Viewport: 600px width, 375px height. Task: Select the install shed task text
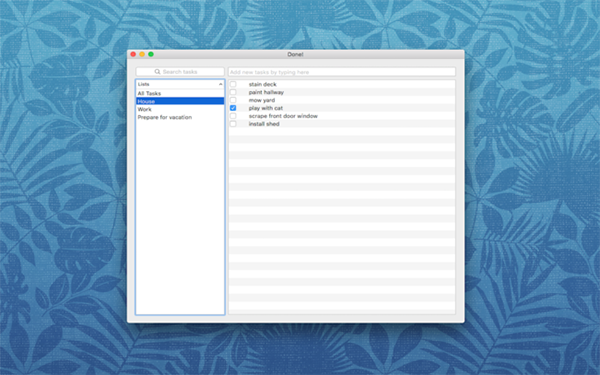(x=264, y=124)
